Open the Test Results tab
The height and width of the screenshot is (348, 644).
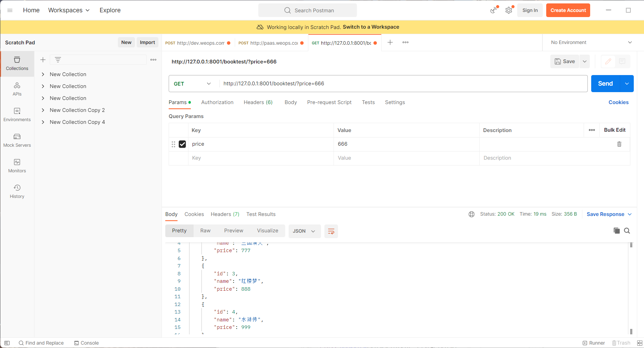pyautogui.click(x=261, y=214)
